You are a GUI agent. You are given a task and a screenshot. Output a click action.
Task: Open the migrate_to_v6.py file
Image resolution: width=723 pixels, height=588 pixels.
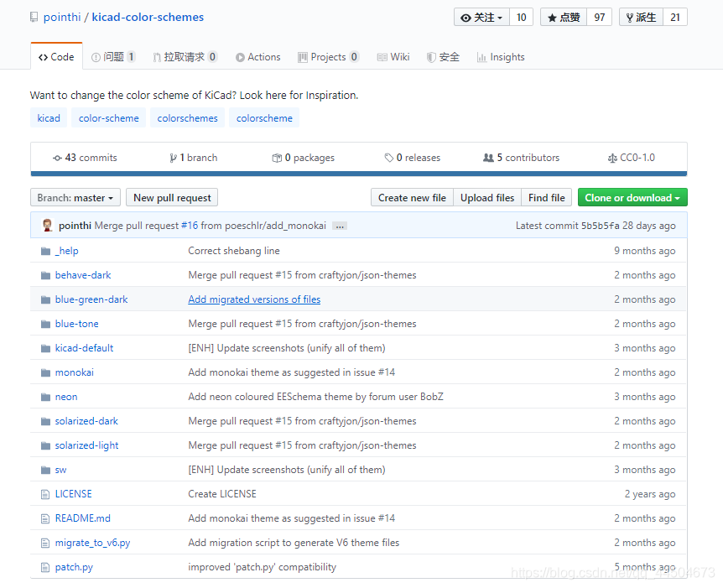92,543
